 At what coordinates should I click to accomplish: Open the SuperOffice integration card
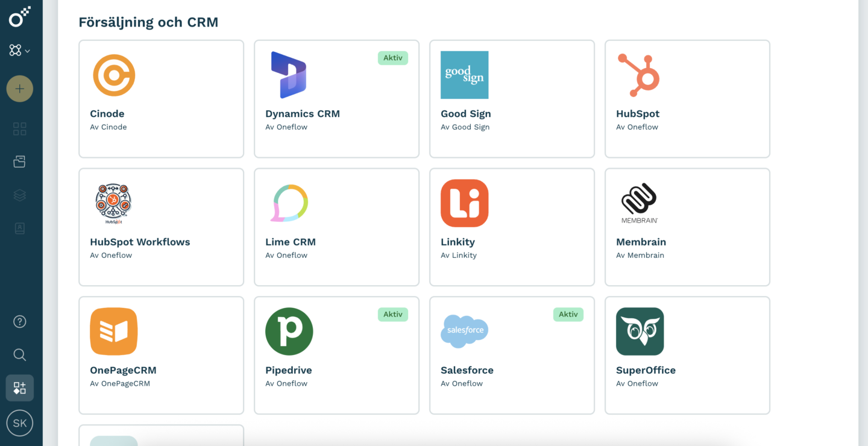(687, 356)
